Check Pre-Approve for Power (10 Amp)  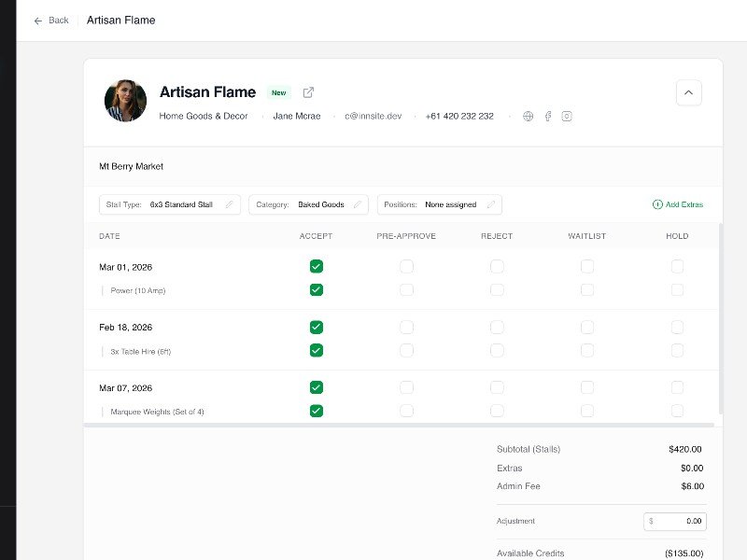[x=406, y=290]
